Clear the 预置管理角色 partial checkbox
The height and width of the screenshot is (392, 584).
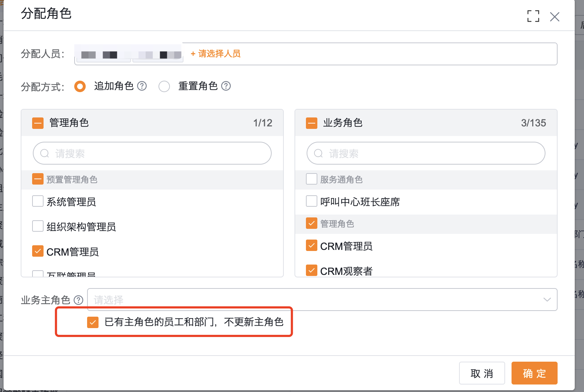[x=37, y=179]
